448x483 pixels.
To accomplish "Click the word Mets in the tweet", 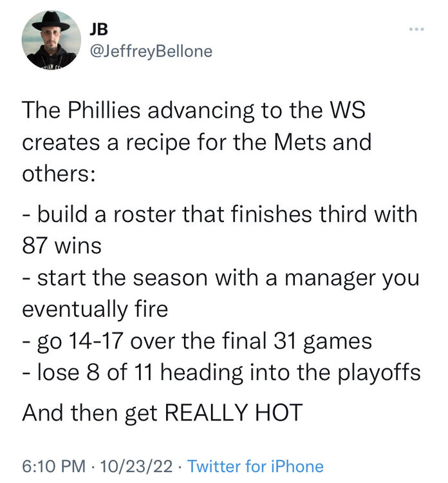I will (x=299, y=142).
